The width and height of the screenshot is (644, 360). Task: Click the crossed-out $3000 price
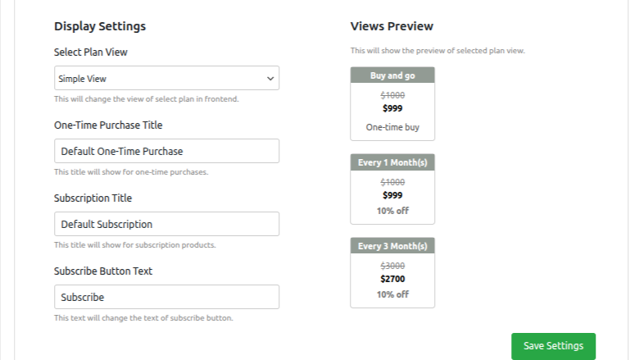click(x=392, y=266)
